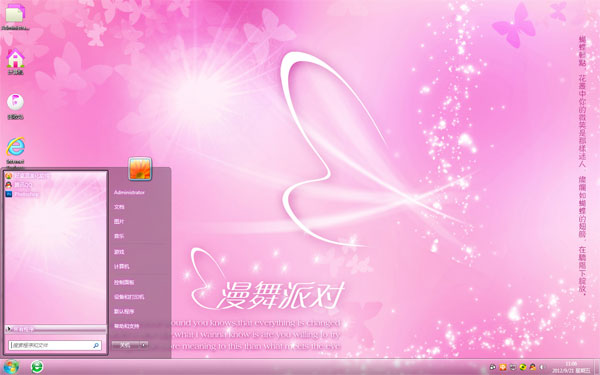Image resolution: width=600 pixels, height=375 pixels.
Task: Focus the Start menu search box
Action: [x=55, y=345]
